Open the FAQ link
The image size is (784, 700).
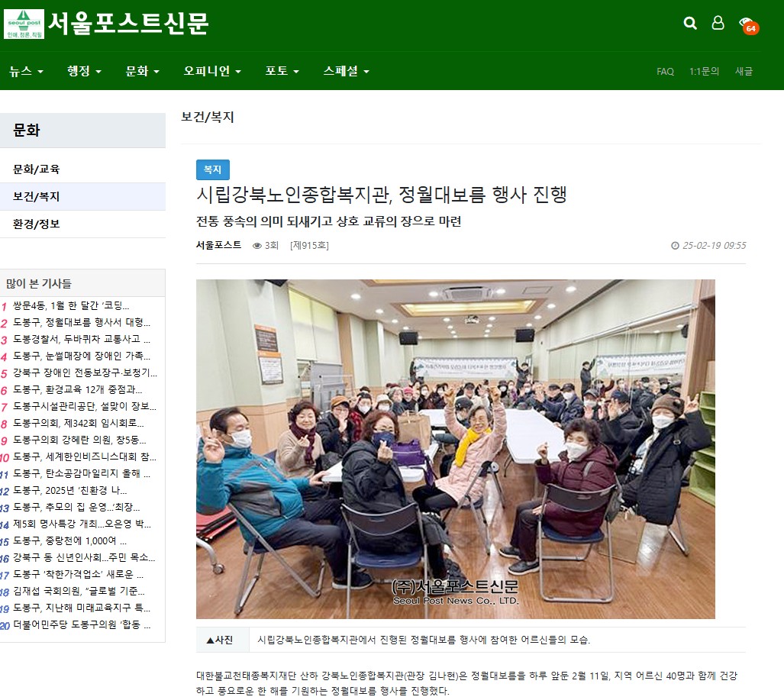665,72
